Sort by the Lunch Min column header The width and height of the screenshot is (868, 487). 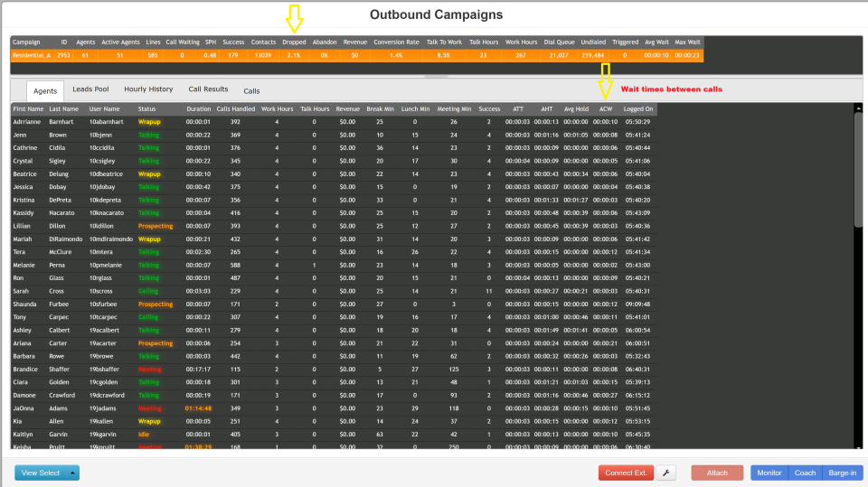(x=415, y=109)
